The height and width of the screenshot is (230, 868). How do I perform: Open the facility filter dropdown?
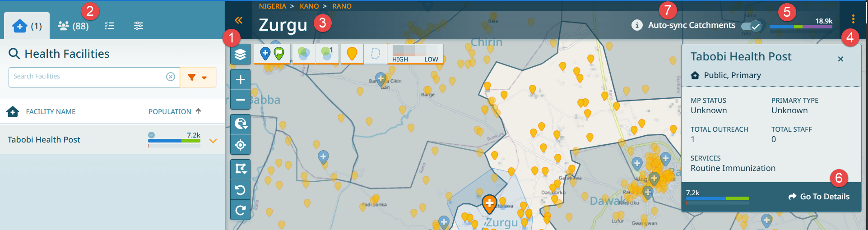tap(198, 78)
